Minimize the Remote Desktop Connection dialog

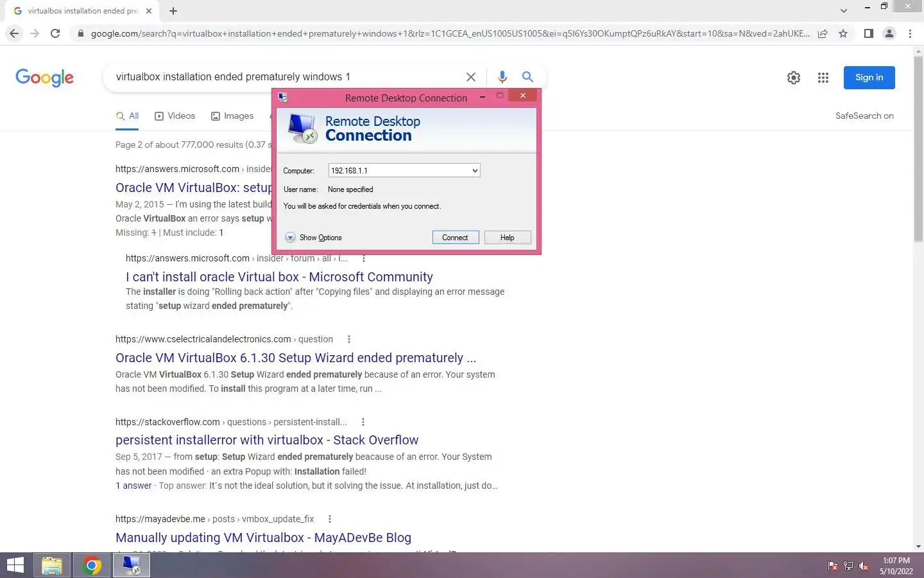click(x=482, y=97)
